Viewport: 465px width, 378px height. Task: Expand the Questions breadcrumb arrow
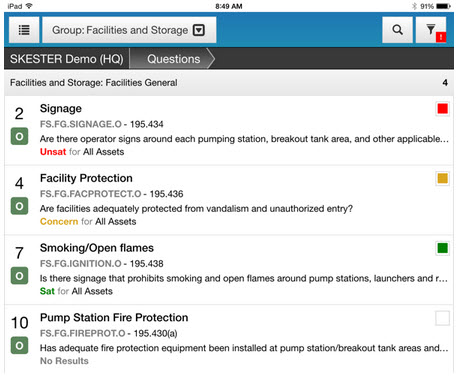pos(211,59)
